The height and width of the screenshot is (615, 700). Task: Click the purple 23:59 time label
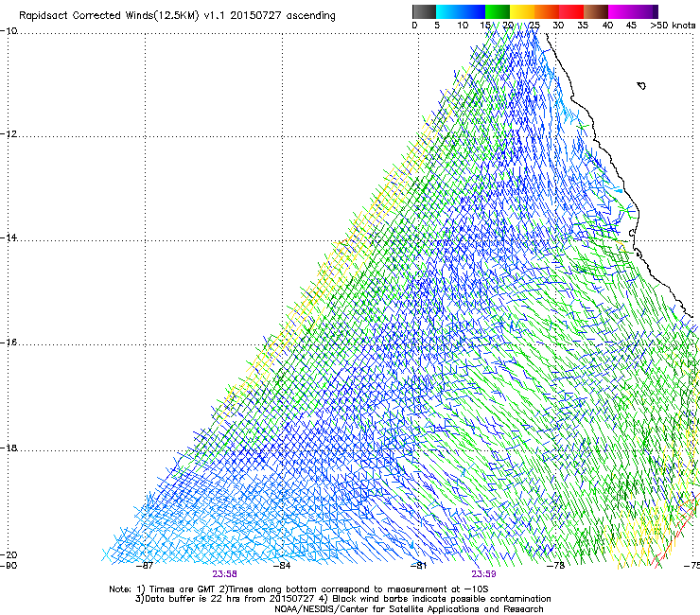[x=484, y=574]
